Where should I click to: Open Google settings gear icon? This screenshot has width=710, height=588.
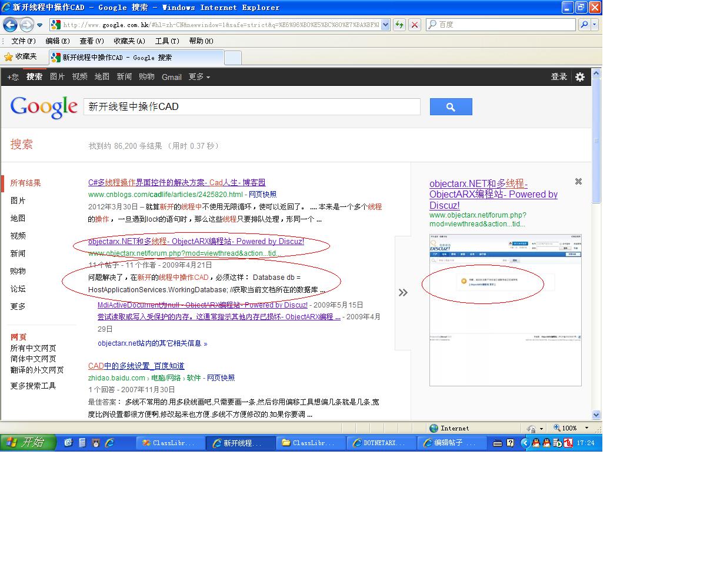pyautogui.click(x=580, y=77)
